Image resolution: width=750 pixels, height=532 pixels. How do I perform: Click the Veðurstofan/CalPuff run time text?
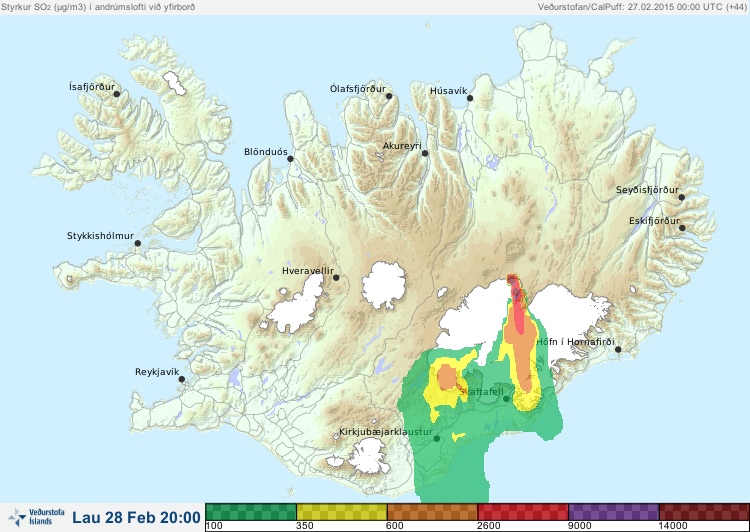[641, 7]
